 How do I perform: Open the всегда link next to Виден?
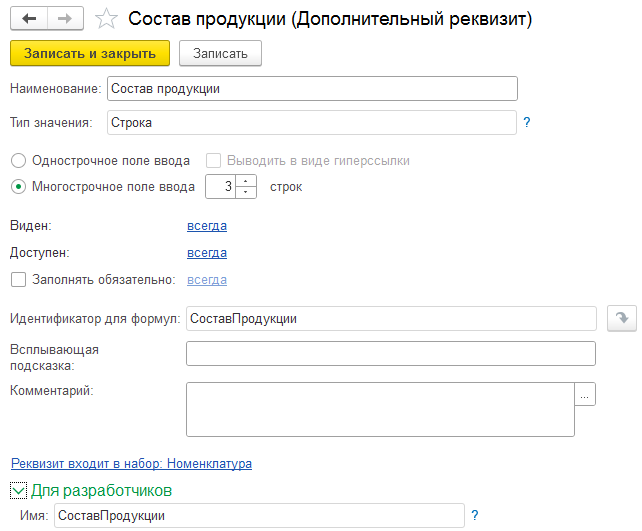pos(207,225)
